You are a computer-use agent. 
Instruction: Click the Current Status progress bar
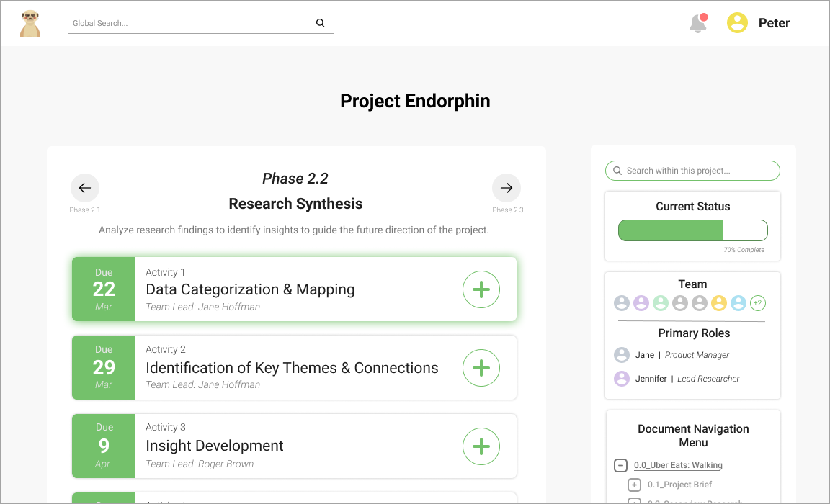tap(693, 230)
